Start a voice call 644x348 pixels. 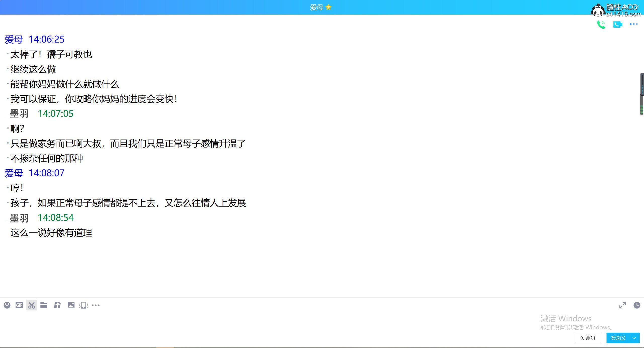[x=601, y=24]
